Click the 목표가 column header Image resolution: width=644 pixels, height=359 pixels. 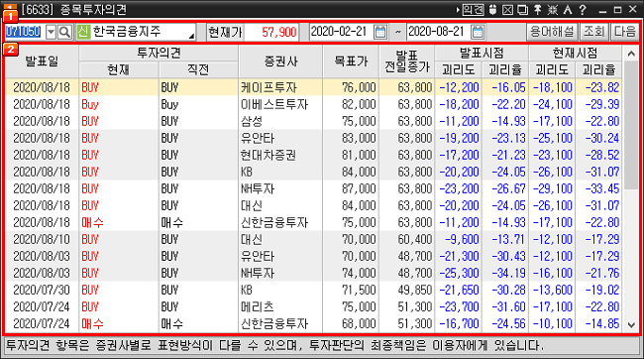tap(351, 61)
